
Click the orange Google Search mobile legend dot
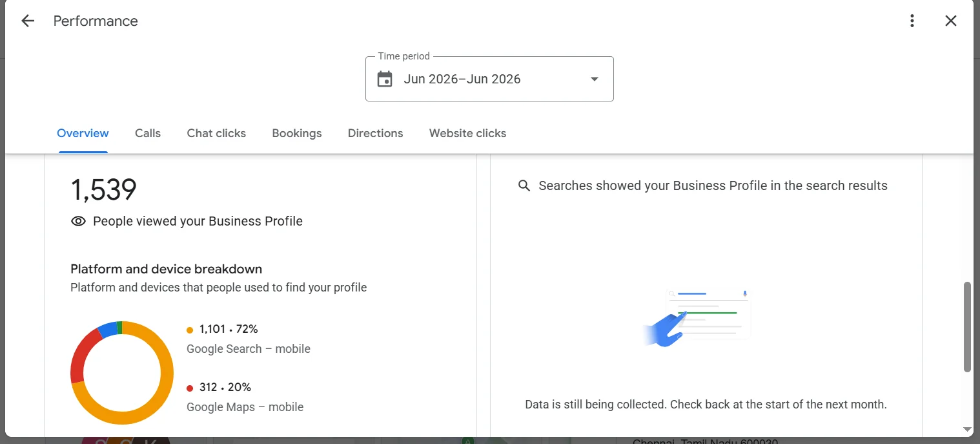point(190,330)
